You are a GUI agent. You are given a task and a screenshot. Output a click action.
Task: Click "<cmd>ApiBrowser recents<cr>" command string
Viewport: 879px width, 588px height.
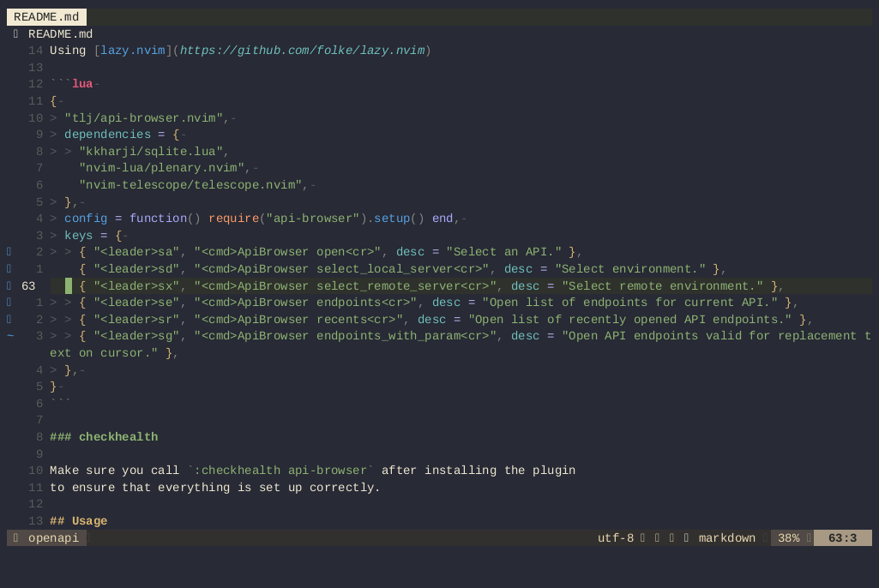[298, 320]
